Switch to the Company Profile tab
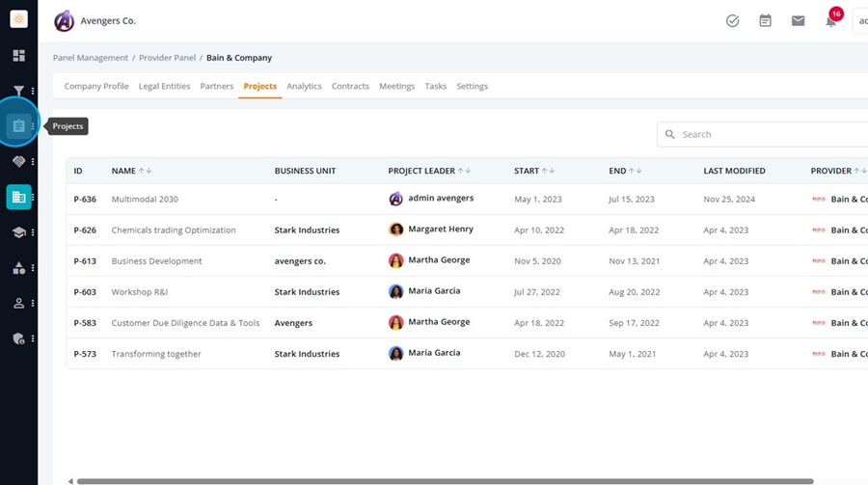The width and height of the screenshot is (868, 485). click(x=96, y=87)
